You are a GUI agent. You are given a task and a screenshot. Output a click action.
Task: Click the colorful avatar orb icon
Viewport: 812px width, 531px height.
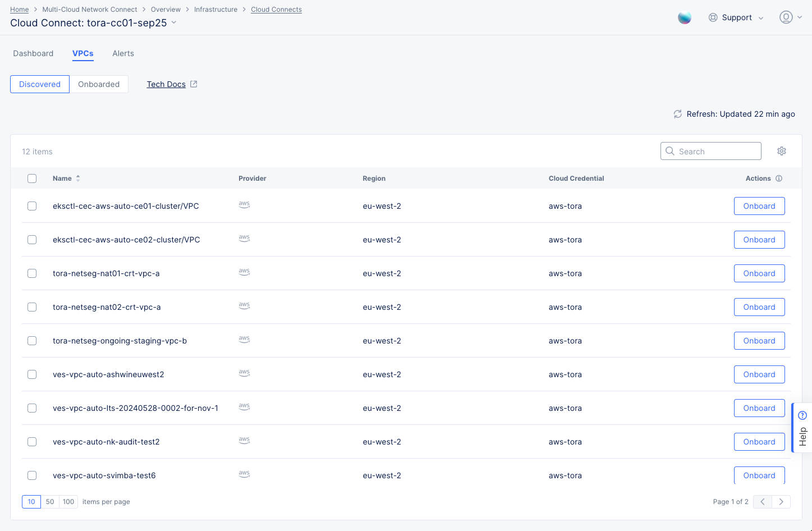(x=684, y=18)
